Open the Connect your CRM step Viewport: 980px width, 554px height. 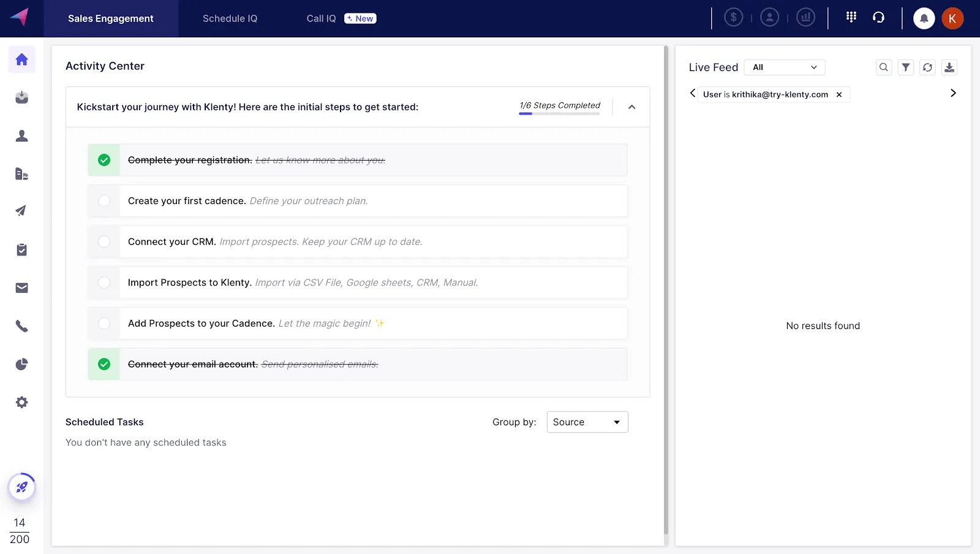[x=358, y=241]
